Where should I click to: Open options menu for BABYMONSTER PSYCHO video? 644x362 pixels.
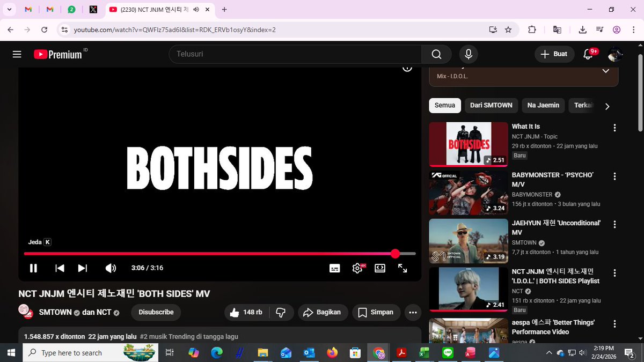click(615, 176)
